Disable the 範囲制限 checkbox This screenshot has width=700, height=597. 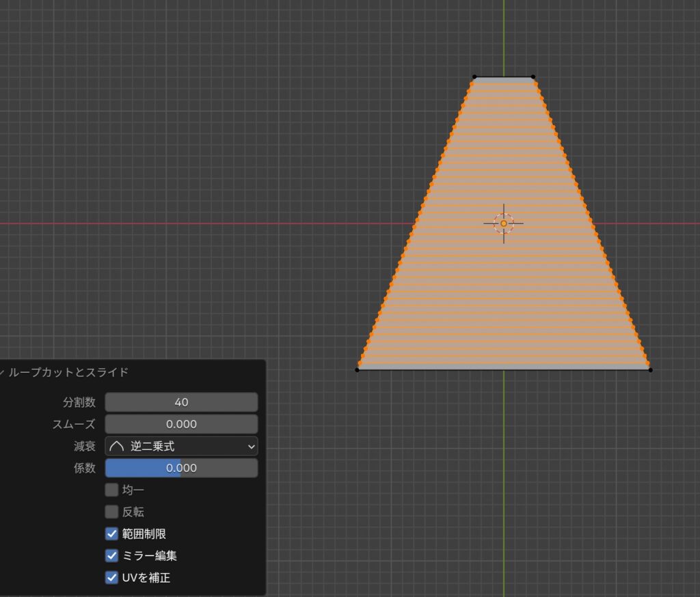[111, 533]
